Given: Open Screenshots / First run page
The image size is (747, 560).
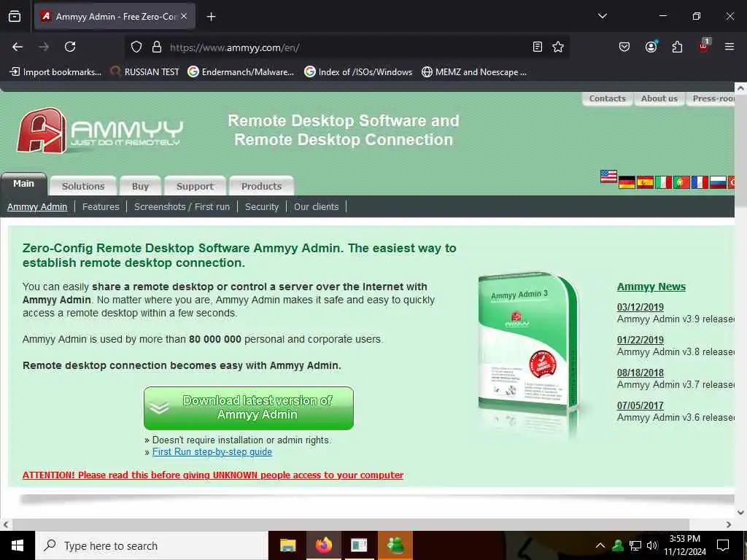Looking at the screenshot, I should tap(182, 206).
